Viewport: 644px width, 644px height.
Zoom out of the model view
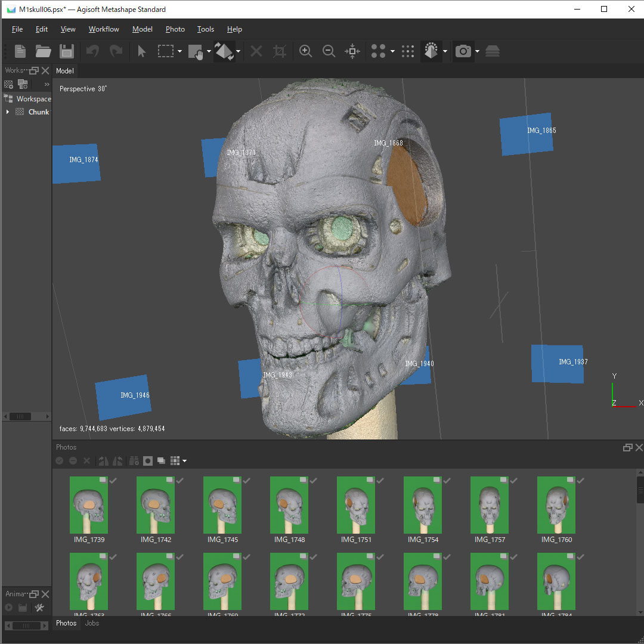pyautogui.click(x=329, y=51)
